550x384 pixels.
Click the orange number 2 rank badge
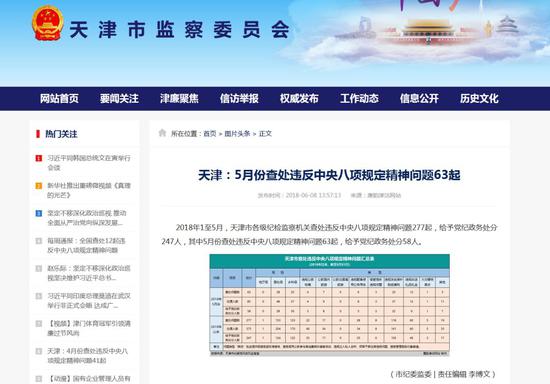(39, 186)
